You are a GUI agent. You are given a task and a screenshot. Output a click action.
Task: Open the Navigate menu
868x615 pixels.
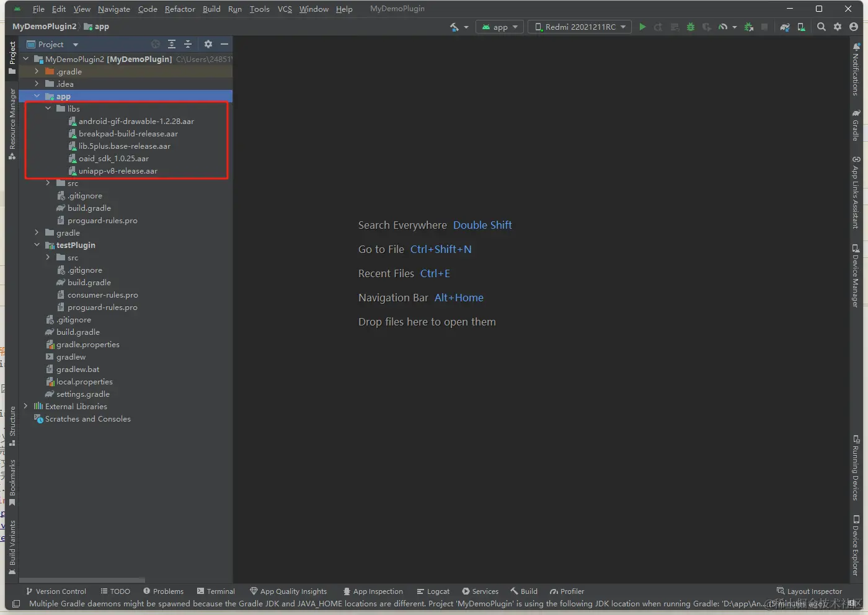(x=114, y=9)
